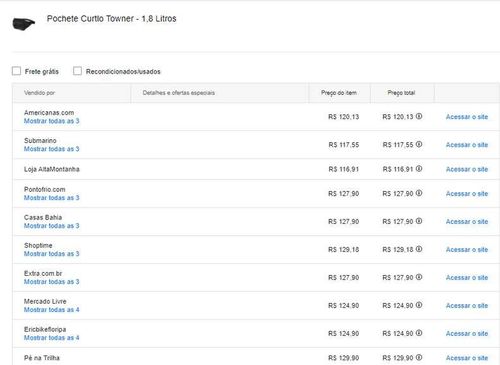Viewport: 500px width, 365px height.
Task: Visit Acessar o site for Extra.com.br
Action: pos(467,278)
